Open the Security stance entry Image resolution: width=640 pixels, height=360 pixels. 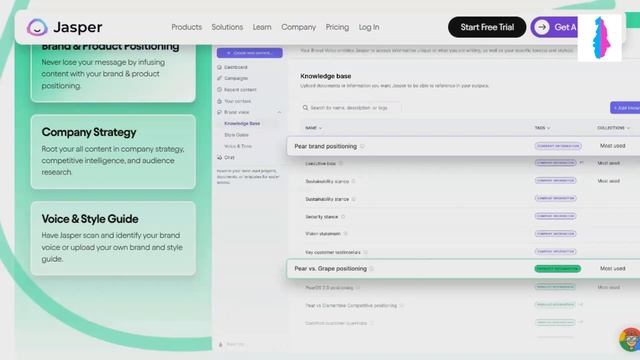tap(322, 217)
